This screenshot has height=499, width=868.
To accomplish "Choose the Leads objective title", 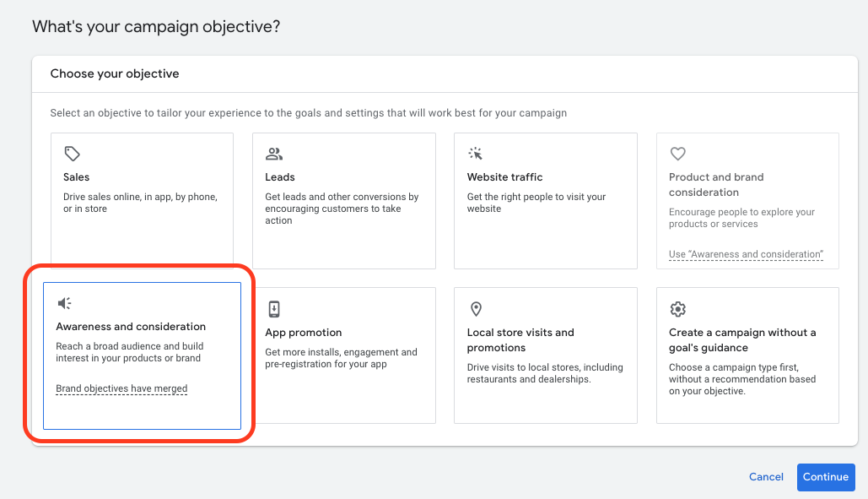I will click(280, 177).
